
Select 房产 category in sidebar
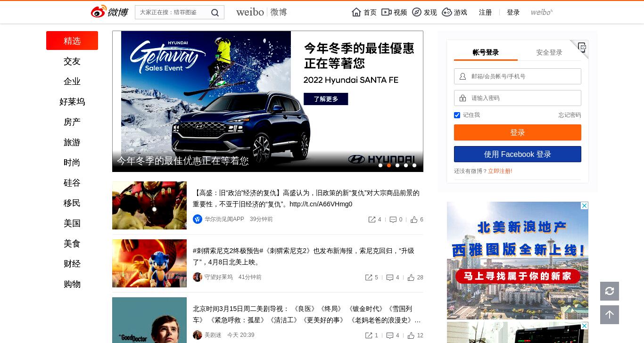pos(72,122)
